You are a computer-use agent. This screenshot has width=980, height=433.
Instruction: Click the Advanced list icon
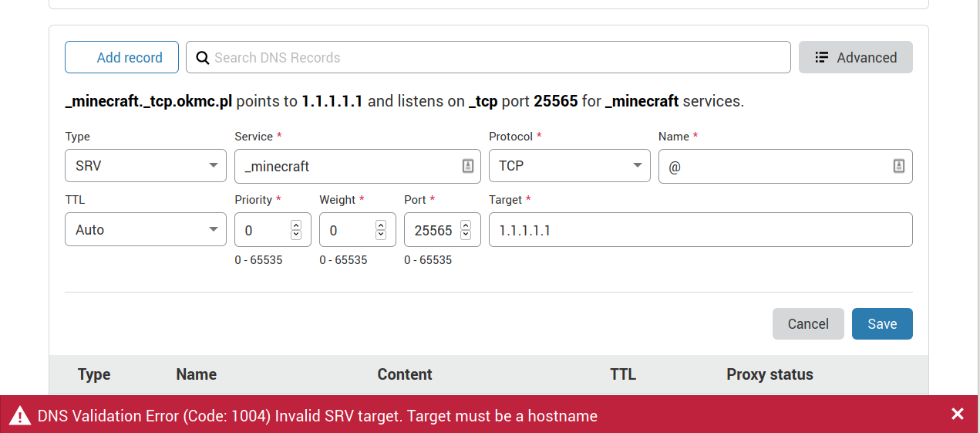point(822,58)
